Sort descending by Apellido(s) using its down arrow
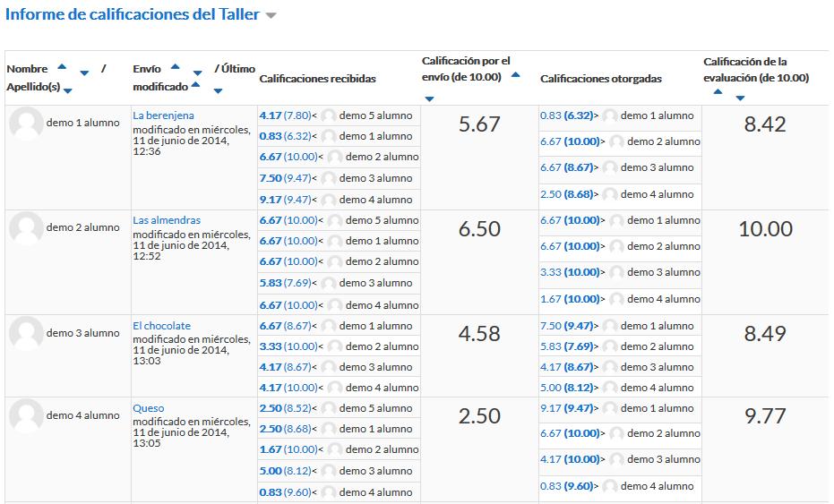This screenshot has width=834, height=504. click(x=67, y=91)
